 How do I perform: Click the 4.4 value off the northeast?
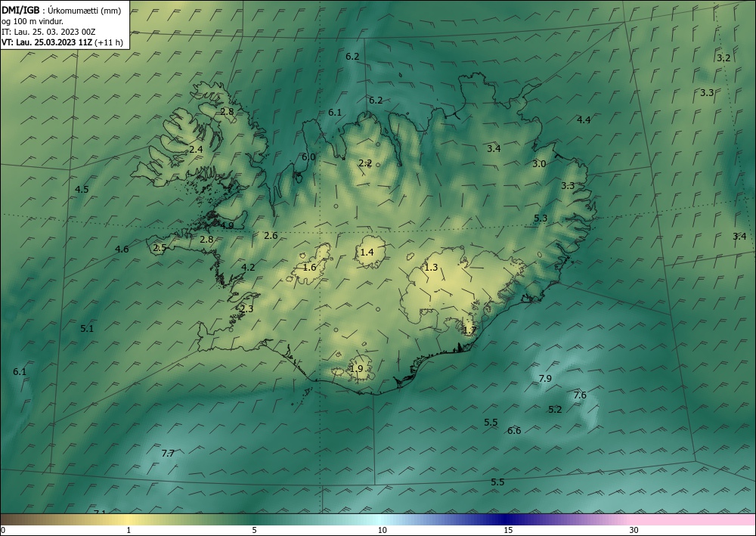point(584,120)
